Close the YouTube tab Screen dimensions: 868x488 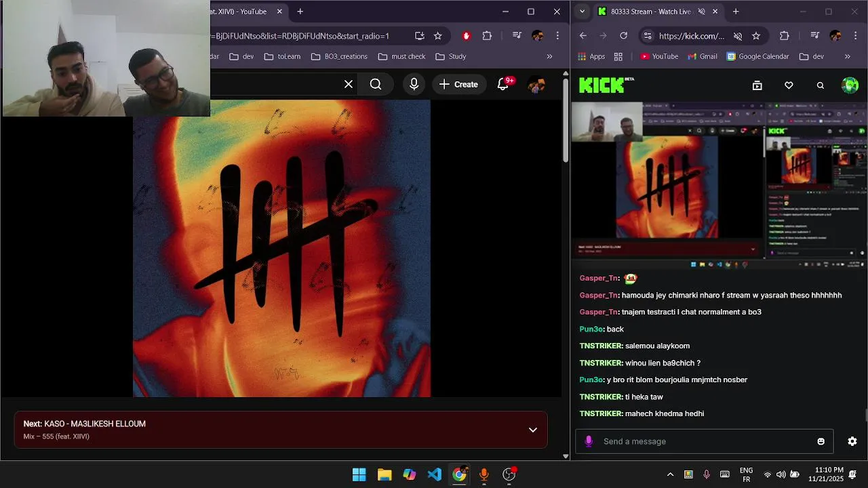point(279,12)
